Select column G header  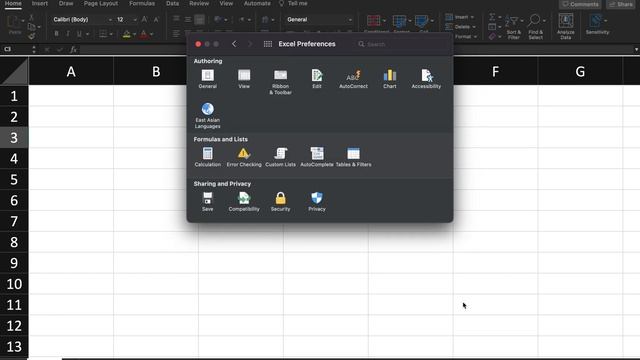[x=580, y=71]
